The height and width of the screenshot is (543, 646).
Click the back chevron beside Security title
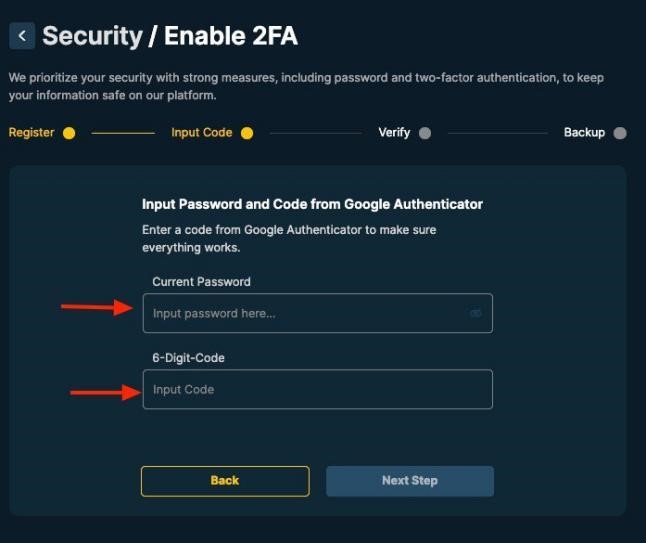tap(22, 37)
